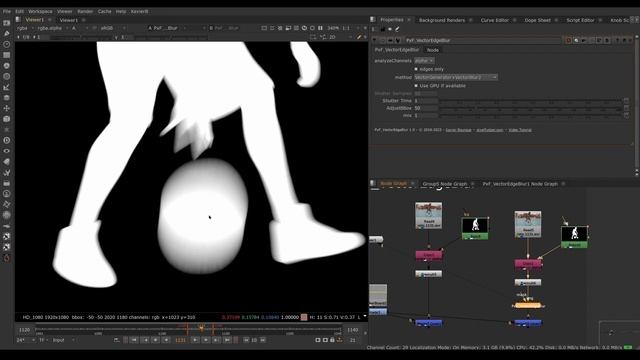Open the rgba channel layer dropdown
The width and height of the screenshot is (640, 360).
click(25, 28)
